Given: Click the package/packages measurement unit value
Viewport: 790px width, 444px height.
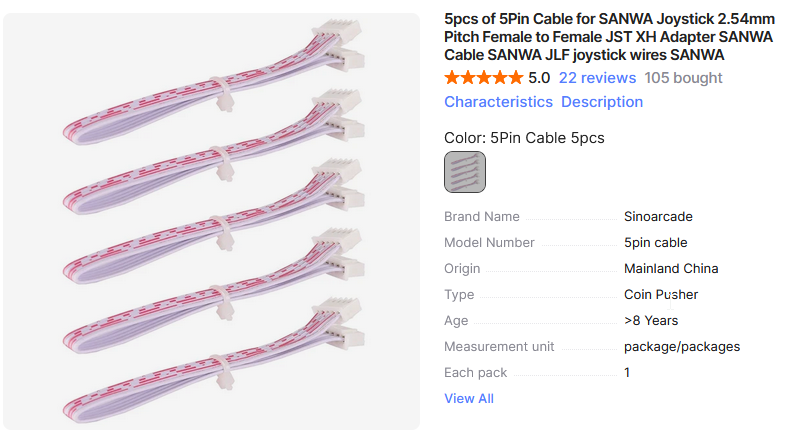Looking at the screenshot, I should (681, 346).
